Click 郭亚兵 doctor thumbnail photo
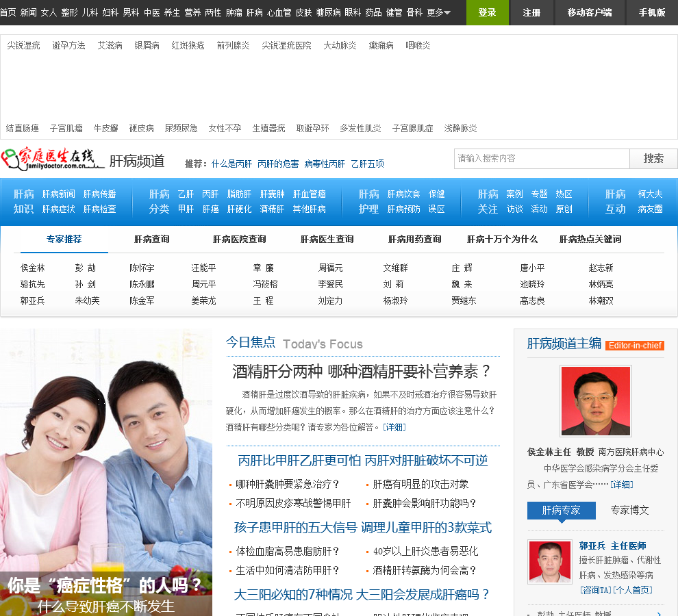The width and height of the screenshot is (678, 616). [x=549, y=562]
